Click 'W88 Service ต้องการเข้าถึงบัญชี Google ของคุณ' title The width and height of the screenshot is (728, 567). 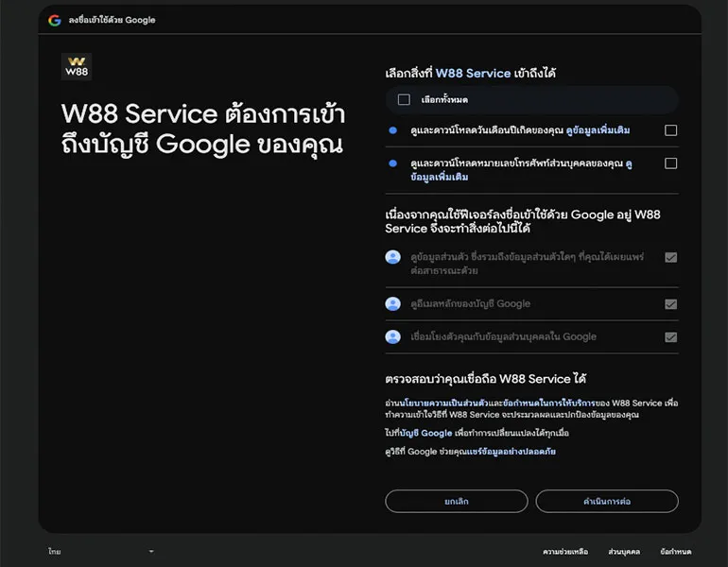[x=203, y=129]
